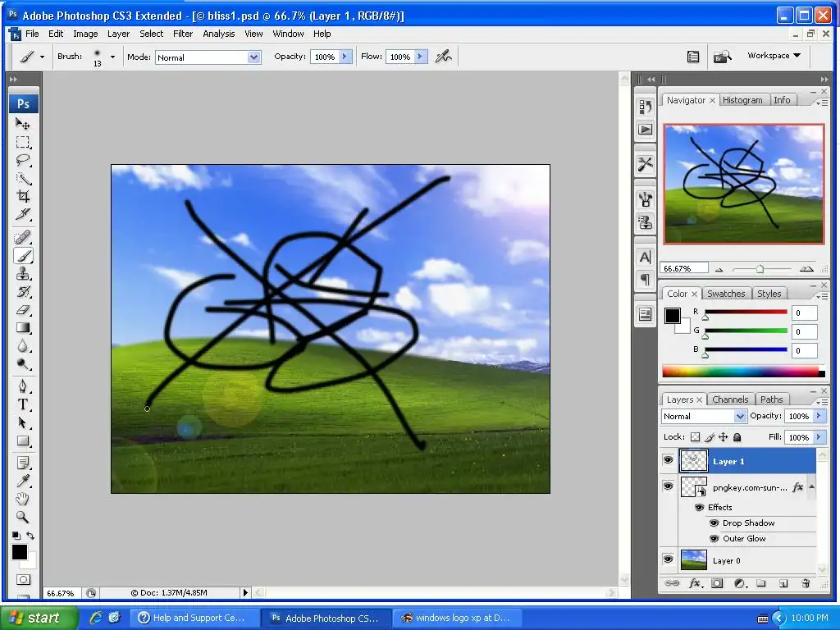Delete layer with trash button

tap(806, 583)
